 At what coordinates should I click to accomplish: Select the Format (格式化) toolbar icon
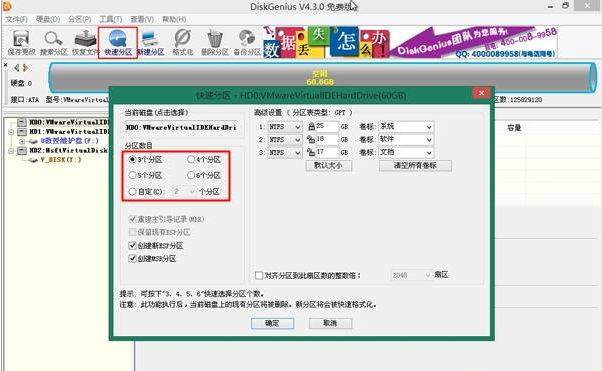[x=183, y=43]
